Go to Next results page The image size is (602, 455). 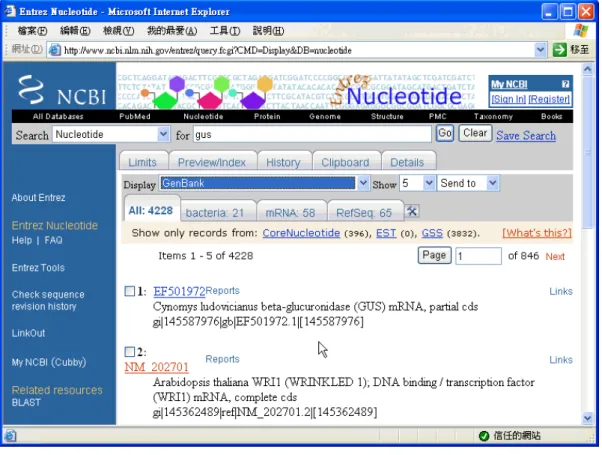555,256
